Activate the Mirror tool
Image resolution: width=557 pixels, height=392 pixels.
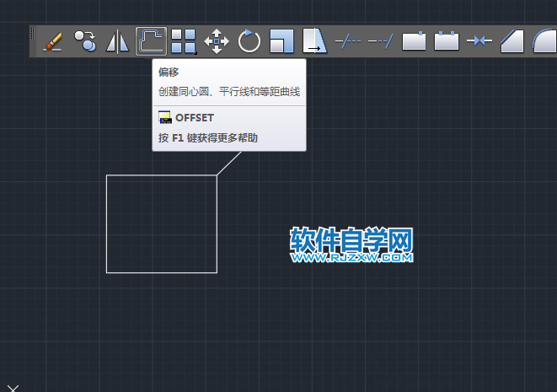[x=117, y=40]
